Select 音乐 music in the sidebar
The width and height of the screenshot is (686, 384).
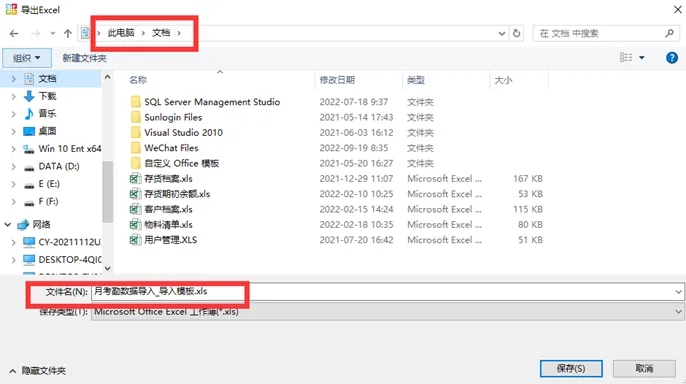pyautogui.click(x=47, y=114)
